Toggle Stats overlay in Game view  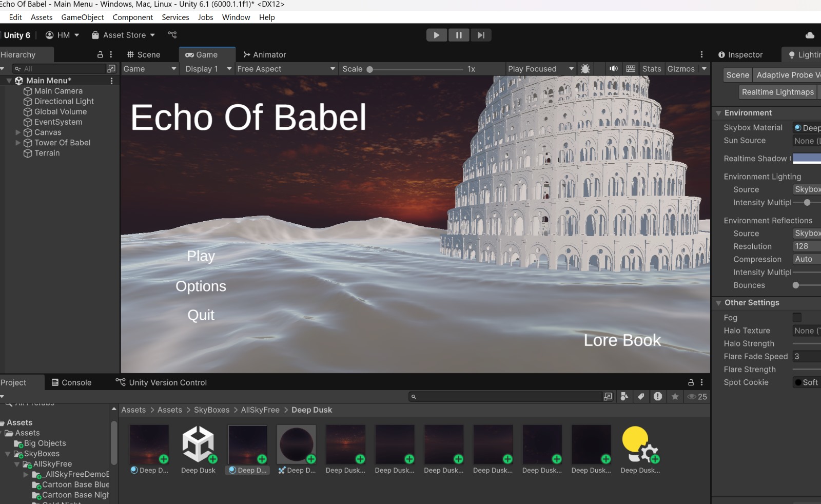coord(652,69)
